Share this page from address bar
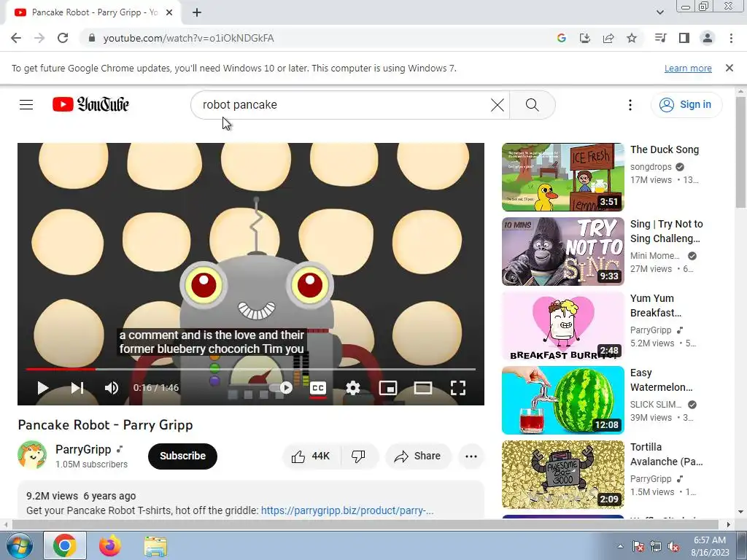Viewport: 747px width, 560px height. tap(608, 38)
